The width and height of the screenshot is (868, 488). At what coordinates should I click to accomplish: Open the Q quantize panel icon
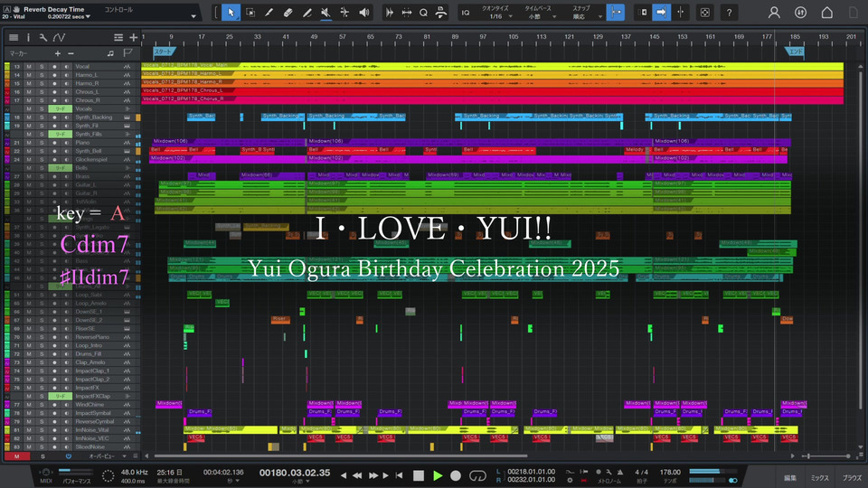point(423,12)
